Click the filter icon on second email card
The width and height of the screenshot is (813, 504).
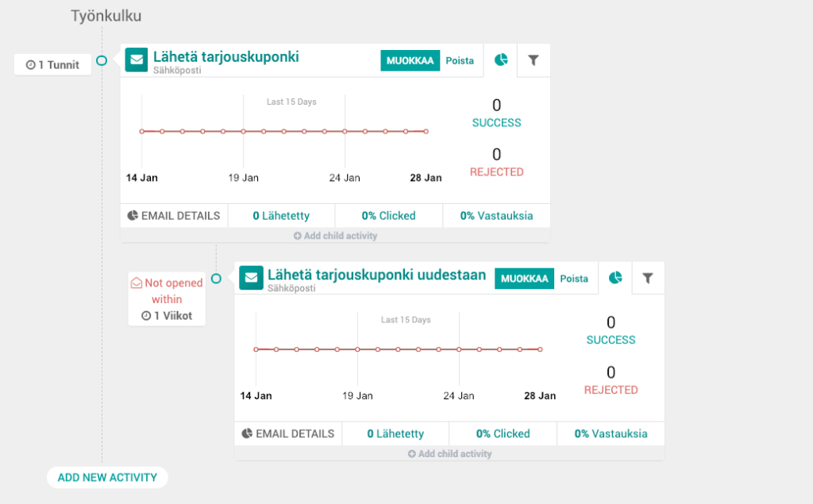(x=648, y=278)
